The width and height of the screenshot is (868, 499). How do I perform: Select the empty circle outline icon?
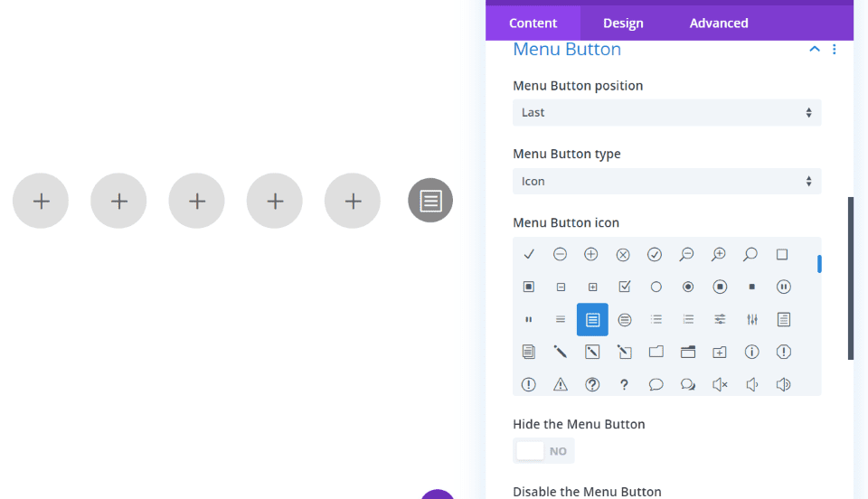pyautogui.click(x=656, y=287)
